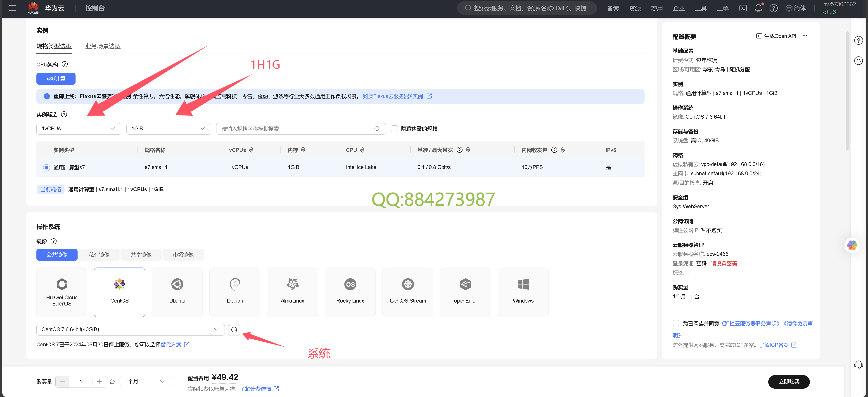Show bandwidth column help tooltip

pos(459,150)
